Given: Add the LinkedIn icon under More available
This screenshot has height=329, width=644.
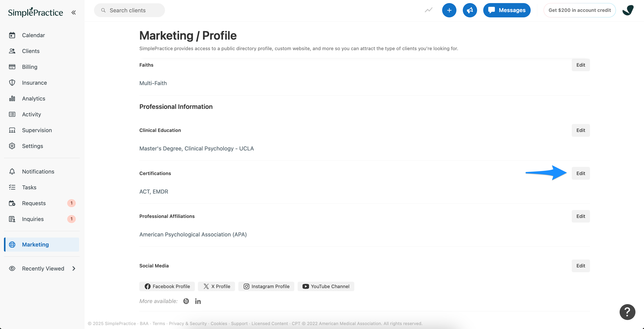Looking at the screenshot, I should [198, 301].
